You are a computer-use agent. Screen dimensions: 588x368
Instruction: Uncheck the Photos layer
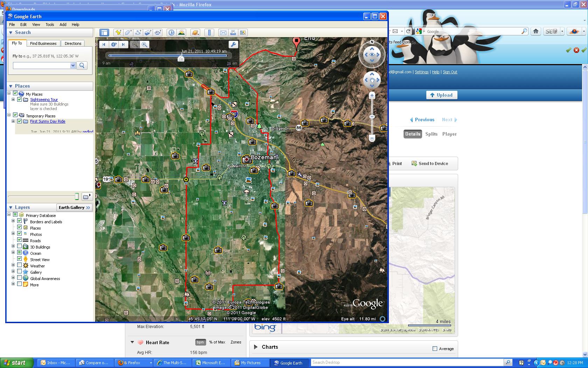point(20,234)
